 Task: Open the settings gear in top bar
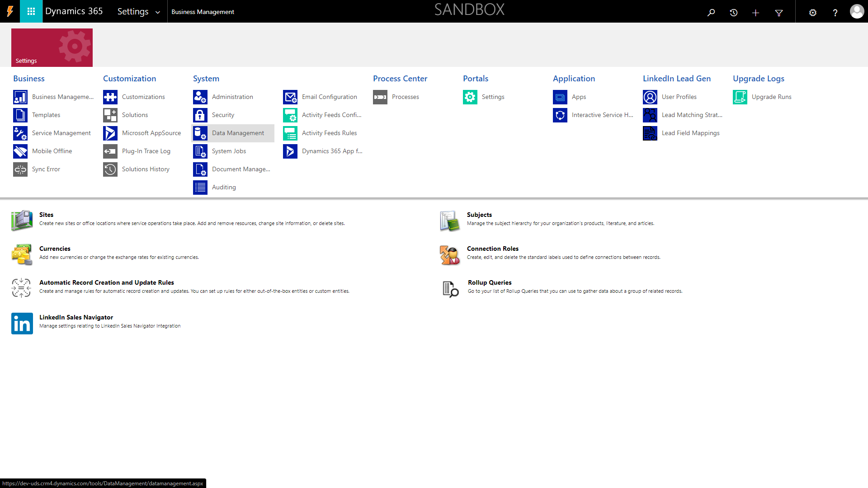click(x=813, y=12)
